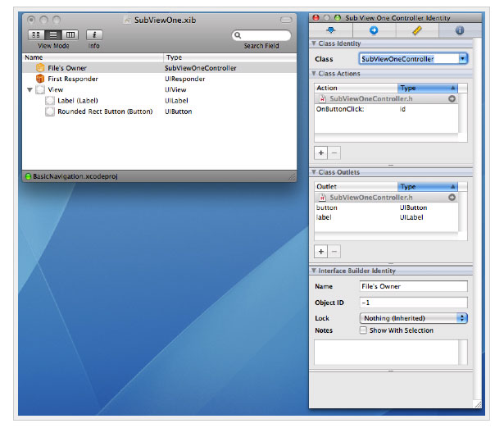Collapse the View tree item
This screenshot has width=504, height=428.
[x=30, y=89]
